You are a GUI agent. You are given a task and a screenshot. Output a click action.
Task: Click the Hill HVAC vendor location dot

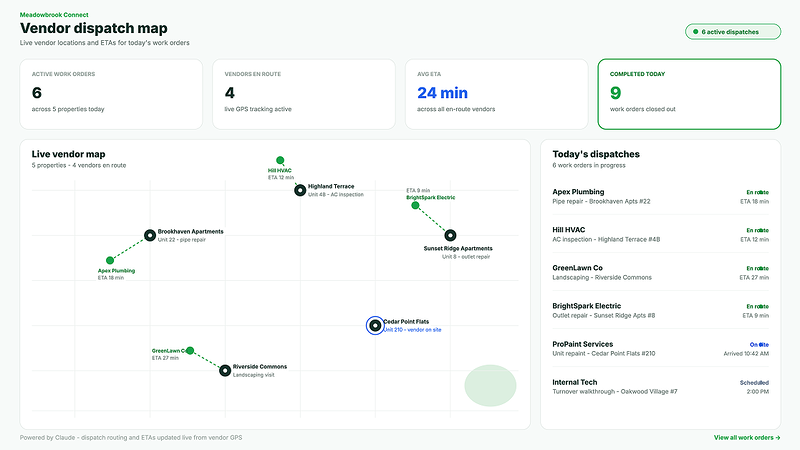point(280,160)
